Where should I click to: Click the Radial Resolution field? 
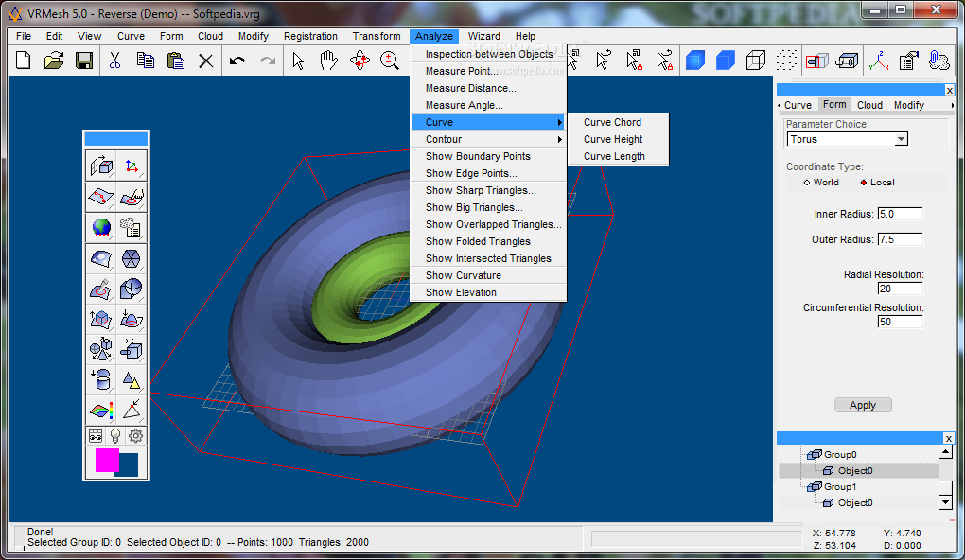[x=900, y=289]
